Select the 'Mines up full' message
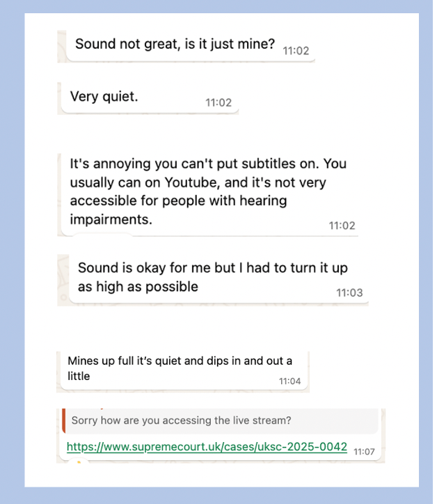This screenshot has height=504, width=437. (x=182, y=369)
